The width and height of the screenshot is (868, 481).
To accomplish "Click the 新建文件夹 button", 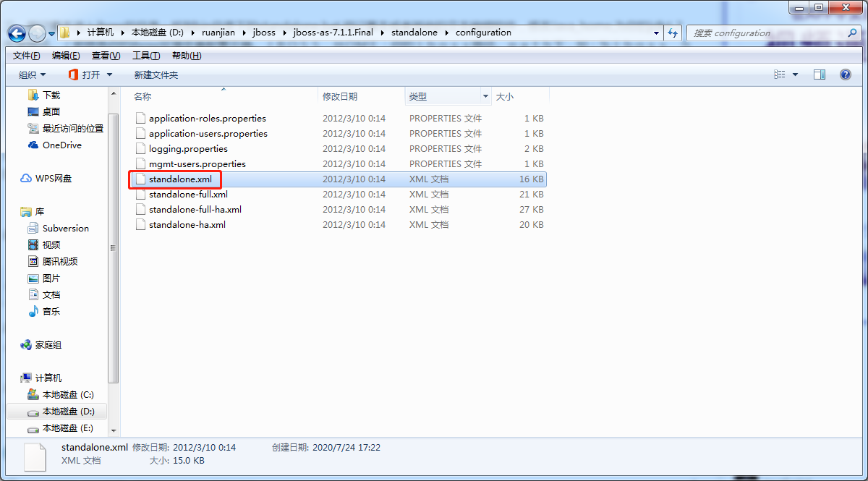I will tap(156, 74).
